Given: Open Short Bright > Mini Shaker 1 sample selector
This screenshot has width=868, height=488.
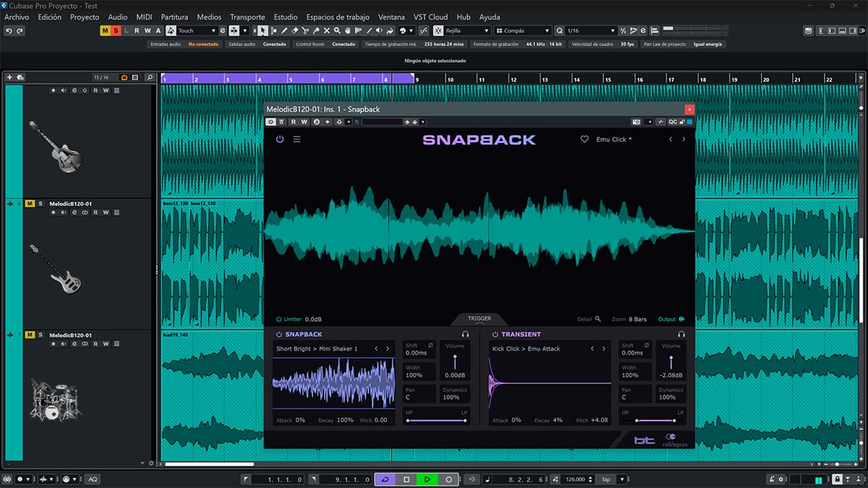Looking at the screenshot, I should click(x=317, y=348).
